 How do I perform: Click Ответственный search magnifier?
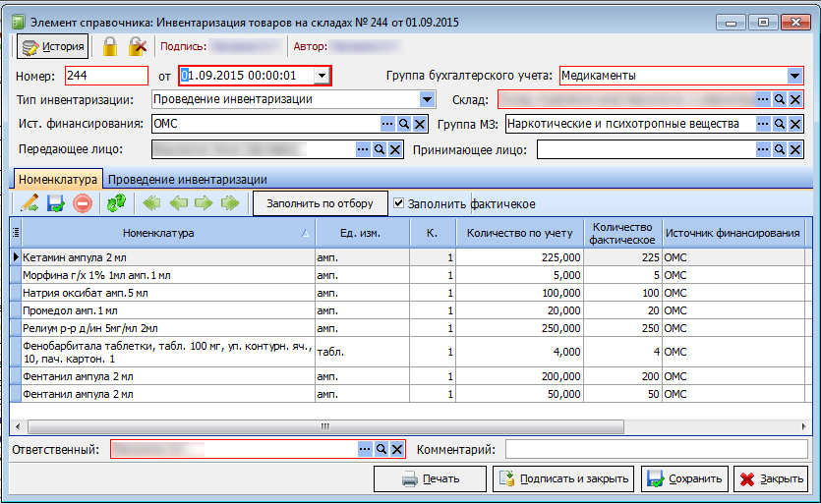pyautogui.click(x=381, y=449)
